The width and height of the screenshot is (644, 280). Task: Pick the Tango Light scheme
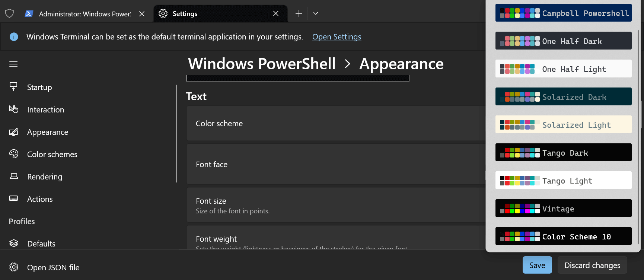click(x=563, y=180)
